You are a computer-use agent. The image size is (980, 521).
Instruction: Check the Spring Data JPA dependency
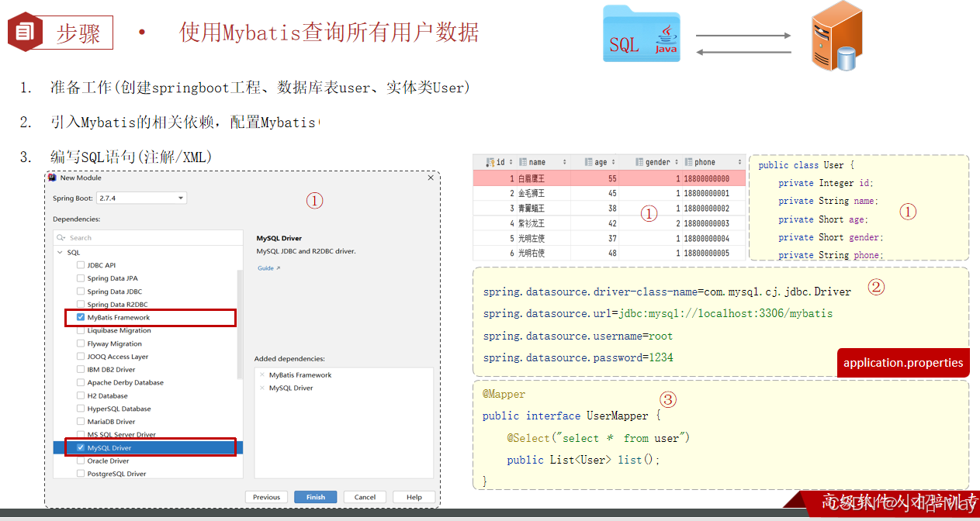81,278
